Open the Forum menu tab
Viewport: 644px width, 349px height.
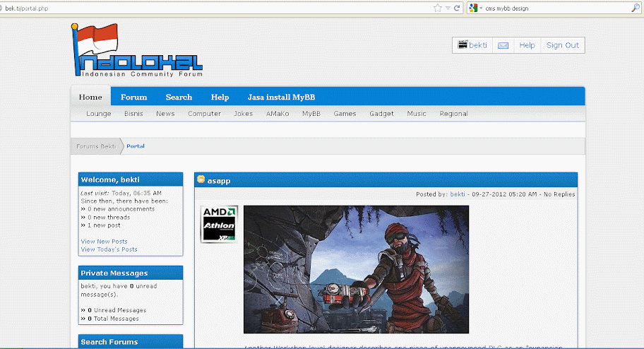(134, 97)
